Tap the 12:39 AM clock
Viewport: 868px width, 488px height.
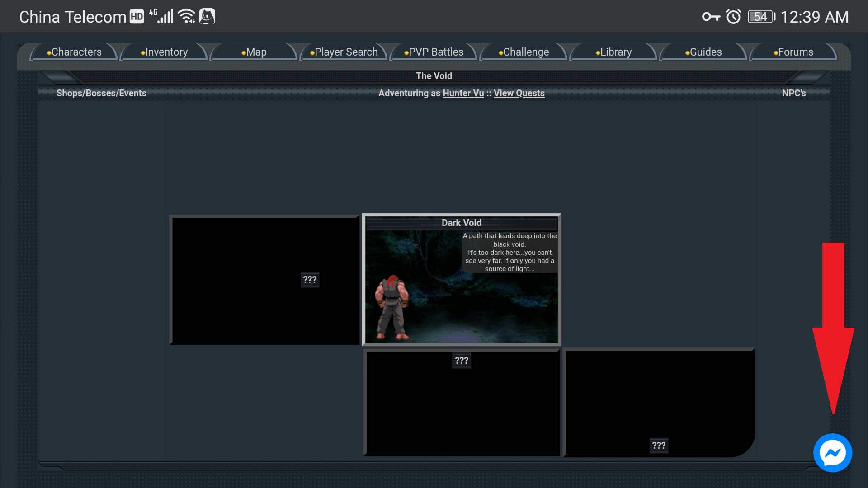pos(814,17)
